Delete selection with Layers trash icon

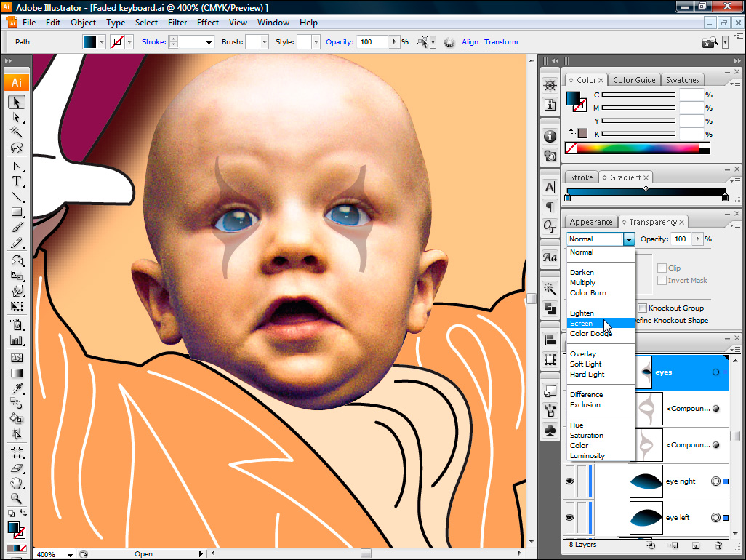[x=718, y=545]
